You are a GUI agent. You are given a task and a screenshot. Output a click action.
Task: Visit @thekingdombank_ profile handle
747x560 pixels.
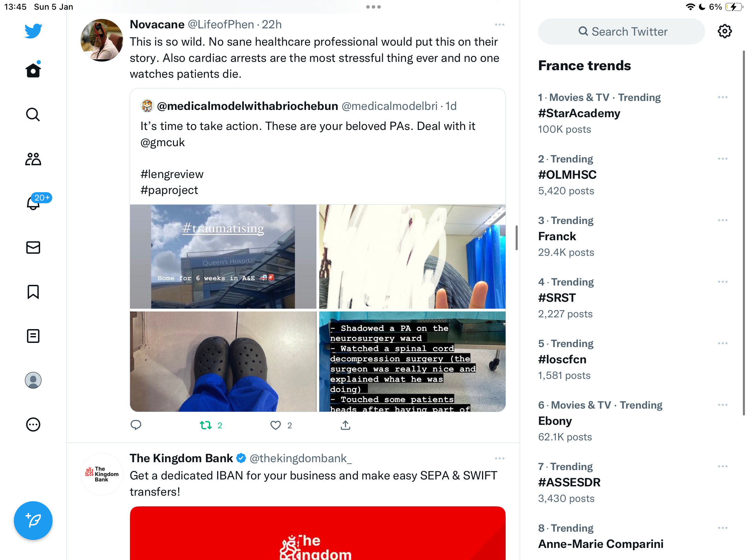(x=301, y=458)
